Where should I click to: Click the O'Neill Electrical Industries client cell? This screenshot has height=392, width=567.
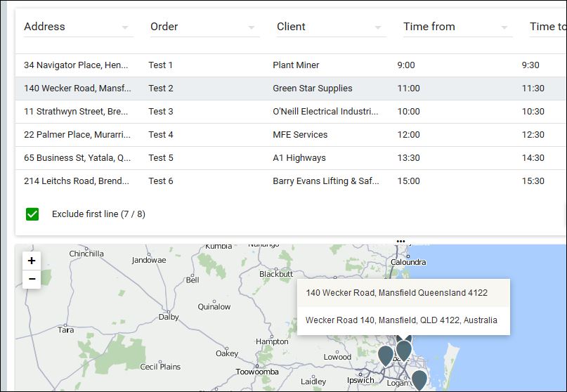pyautogui.click(x=325, y=112)
